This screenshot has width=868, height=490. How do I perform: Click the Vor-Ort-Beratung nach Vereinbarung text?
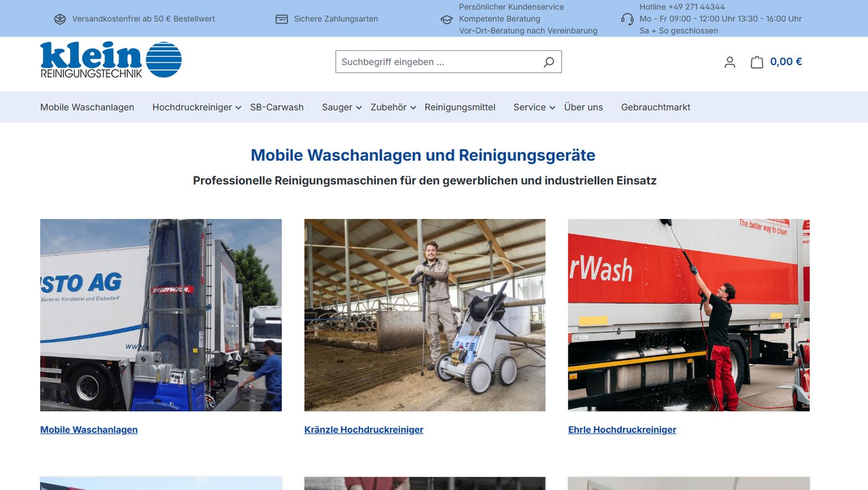[x=528, y=30]
